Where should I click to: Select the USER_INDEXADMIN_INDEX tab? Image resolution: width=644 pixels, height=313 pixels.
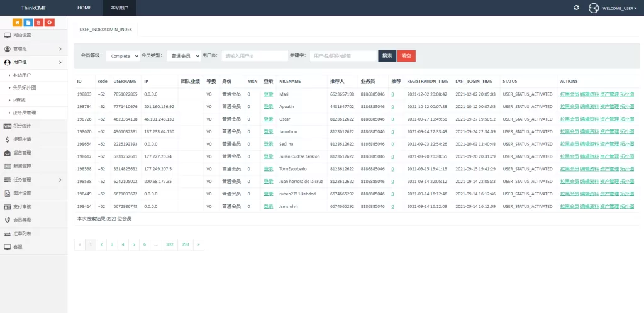tap(106, 30)
